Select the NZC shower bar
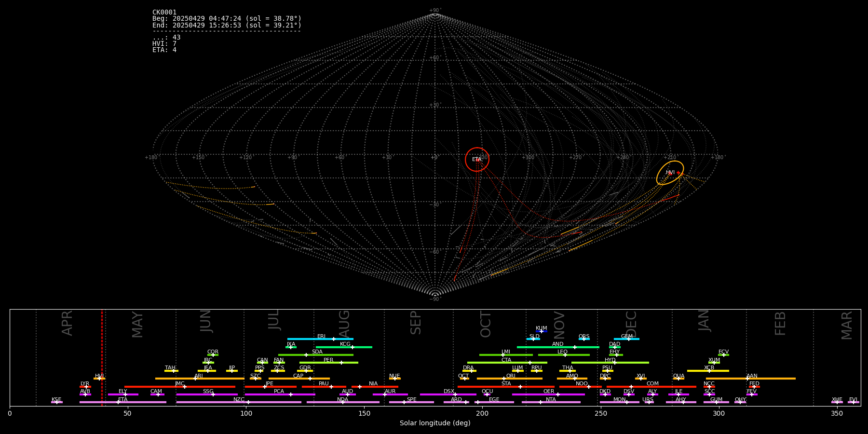The height and width of the screenshot is (434, 868). point(239,402)
